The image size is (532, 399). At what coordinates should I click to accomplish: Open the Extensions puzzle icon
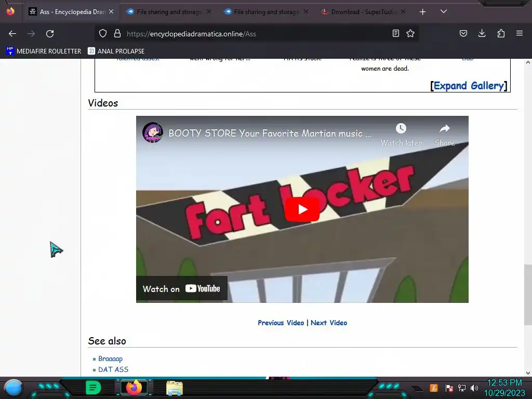point(501,33)
